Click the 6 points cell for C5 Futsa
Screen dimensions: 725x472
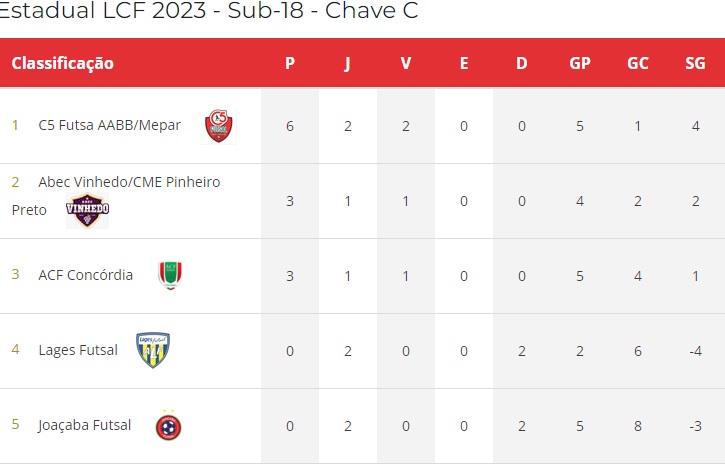[x=290, y=126]
